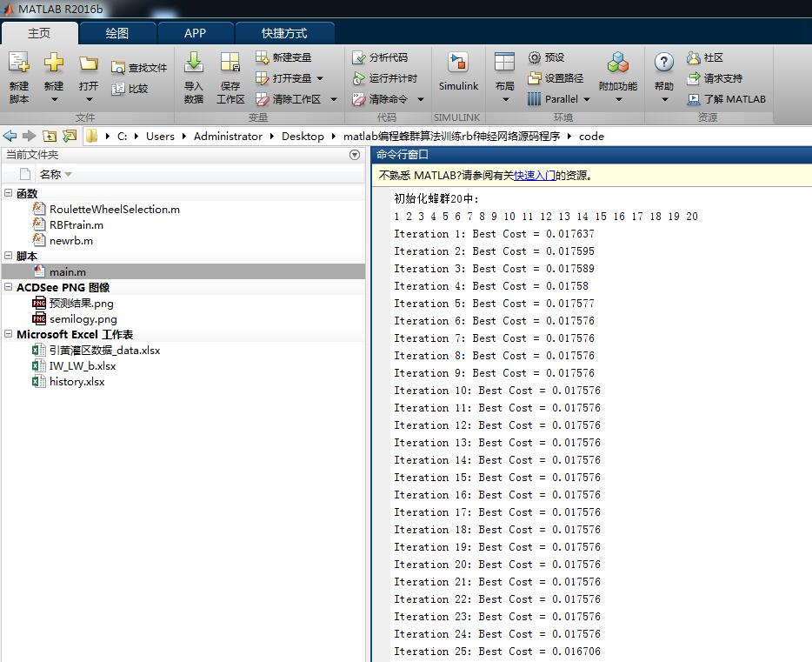Switch to the 快捷方式 (Shortcuts) tab
The width and height of the screenshot is (812, 662).
coord(284,33)
